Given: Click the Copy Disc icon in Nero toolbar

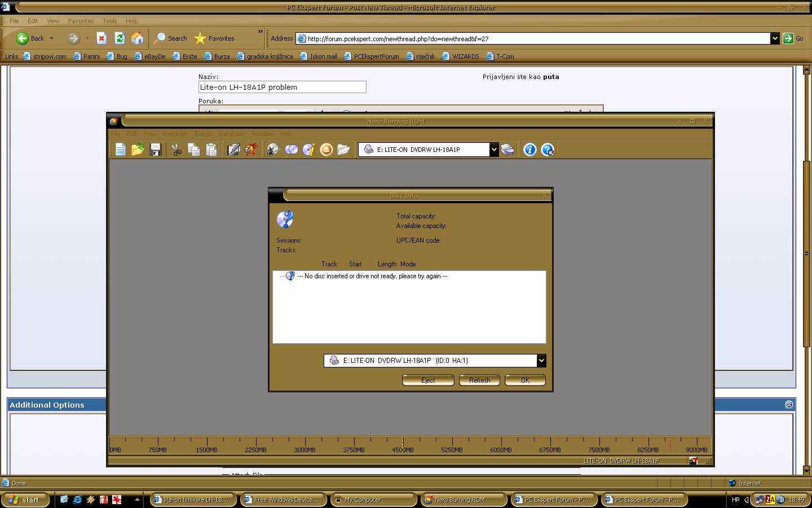Looking at the screenshot, I should (291, 150).
